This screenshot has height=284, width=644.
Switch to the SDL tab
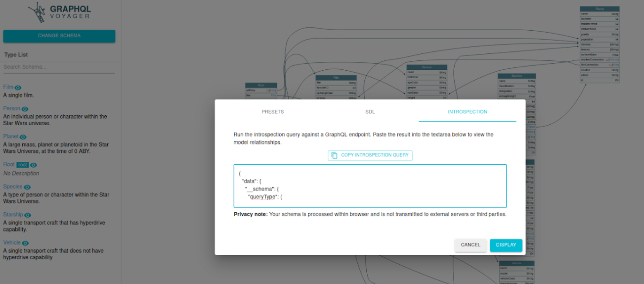tap(370, 112)
